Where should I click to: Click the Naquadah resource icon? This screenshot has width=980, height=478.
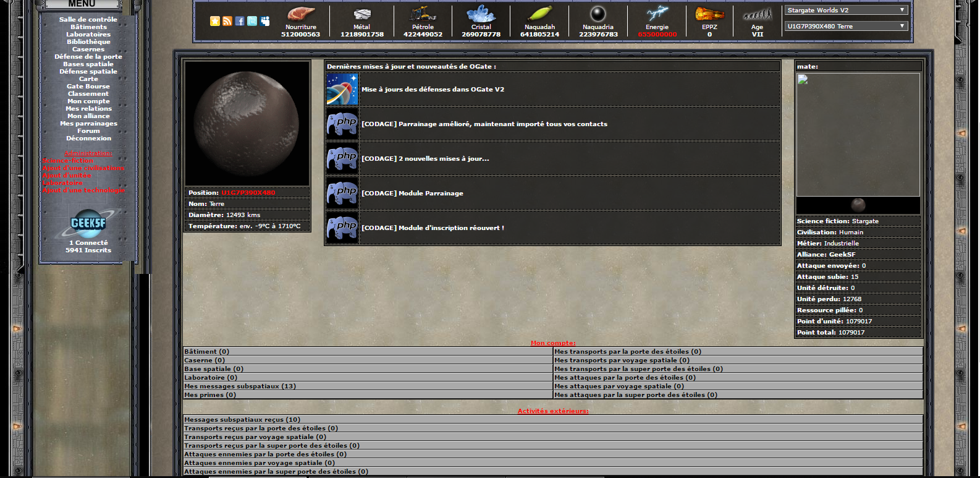539,14
